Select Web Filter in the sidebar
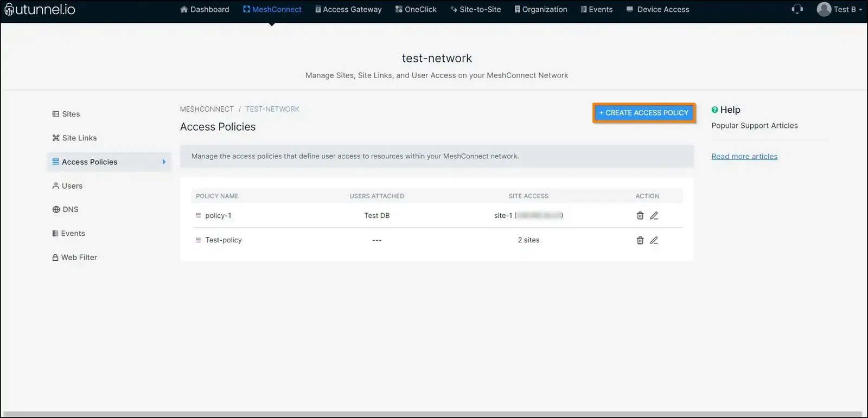Screen dimensions: 868x418 pyautogui.click(x=74, y=257)
